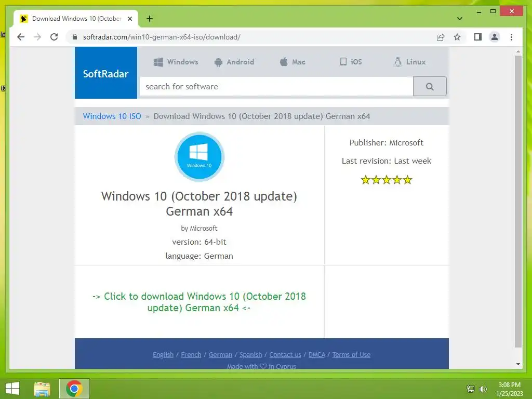Screen dimensions: 532x399
Task: Click the scrollbar up arrow
Action: point(518,52)
